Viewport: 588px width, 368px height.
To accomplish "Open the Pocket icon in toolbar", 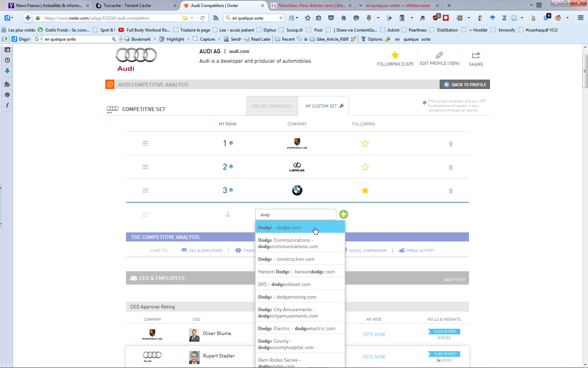I will [x=331, y=18].
